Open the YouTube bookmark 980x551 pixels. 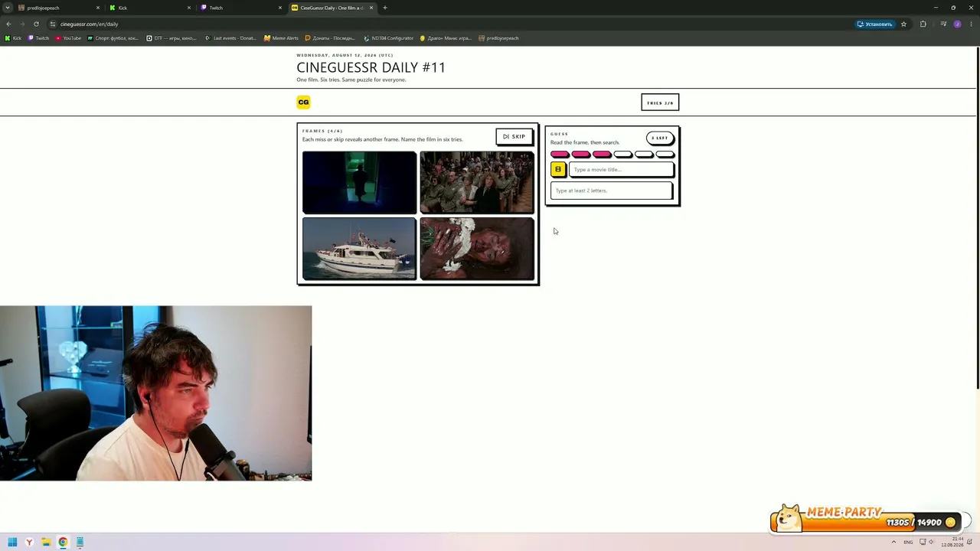coord(68,38)
